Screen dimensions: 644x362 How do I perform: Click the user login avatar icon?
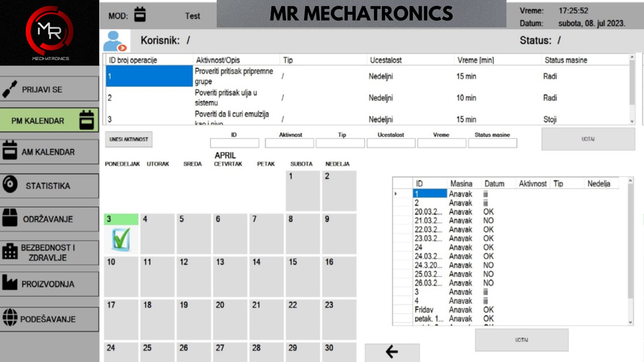click(115, 41)
